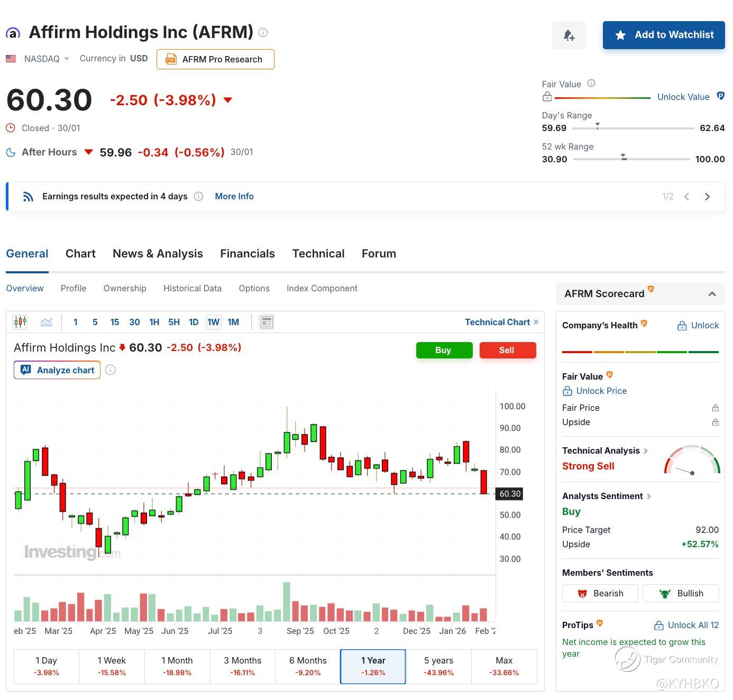The width and height of the screenshot is (733, 700).
Task: Select the 1M chart interval
Action: tap(233, 322)
